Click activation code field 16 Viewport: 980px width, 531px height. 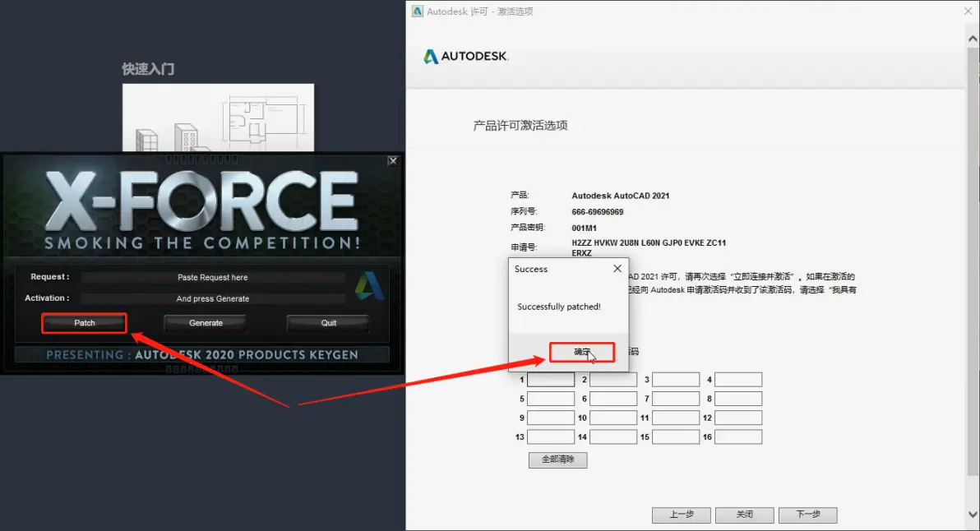pyautogui.click(x=738, y=436)
